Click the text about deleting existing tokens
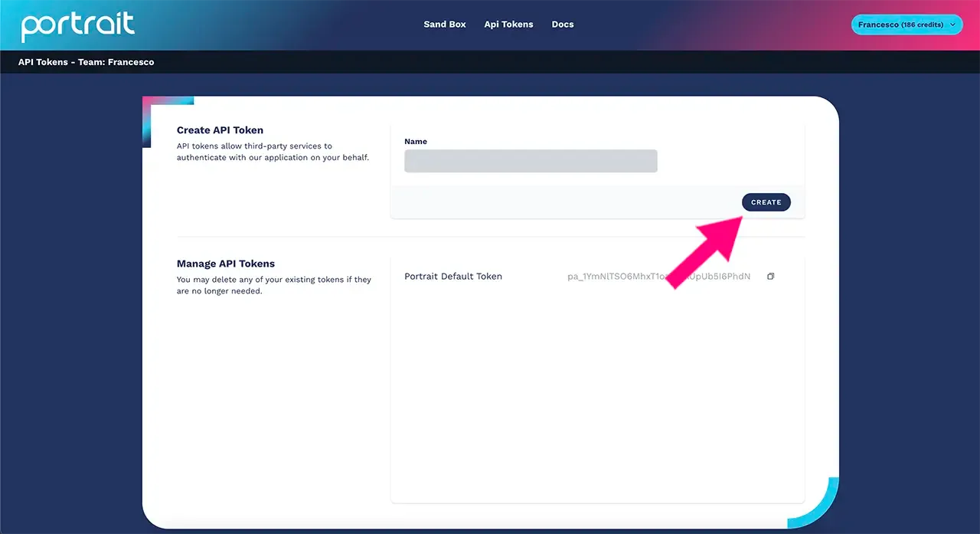The height and width of the screenshot is (534, 980). (x=274, y=285)
